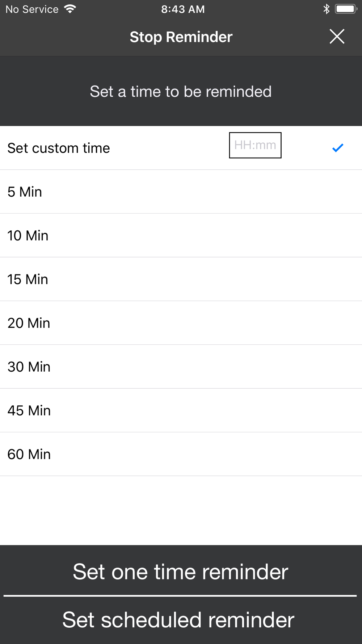
Task: Choose the 60 Min reminder option
Action: [x=29, y=454]
